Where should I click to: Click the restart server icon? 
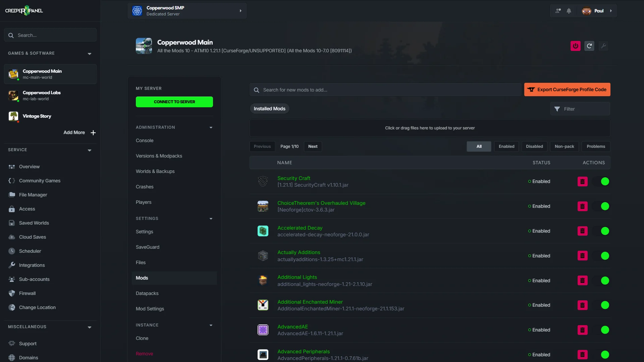(589, 46)
